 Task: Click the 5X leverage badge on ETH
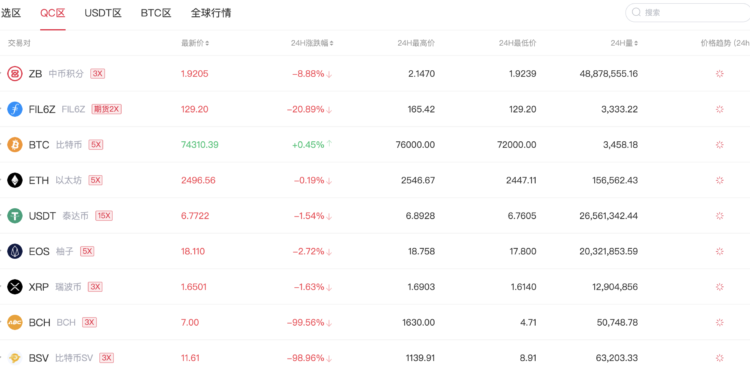(96, 180)
